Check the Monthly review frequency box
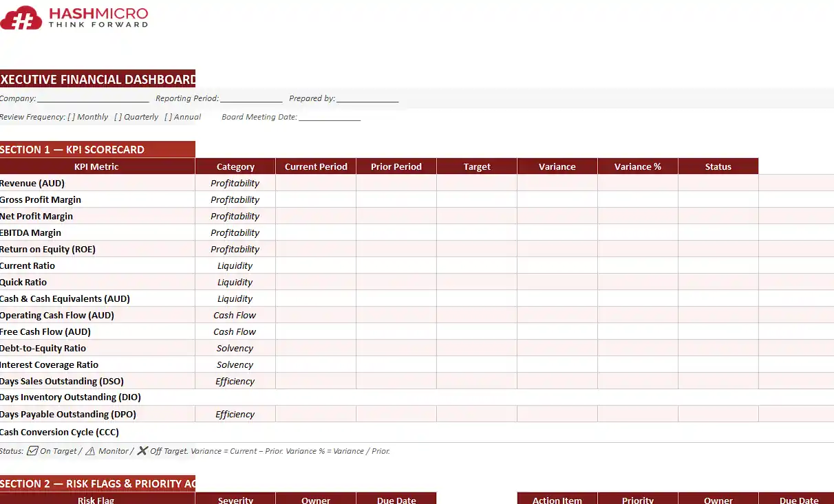Image resolution: width=834 pixels, height=504 pixels. (x=72, y=117)
